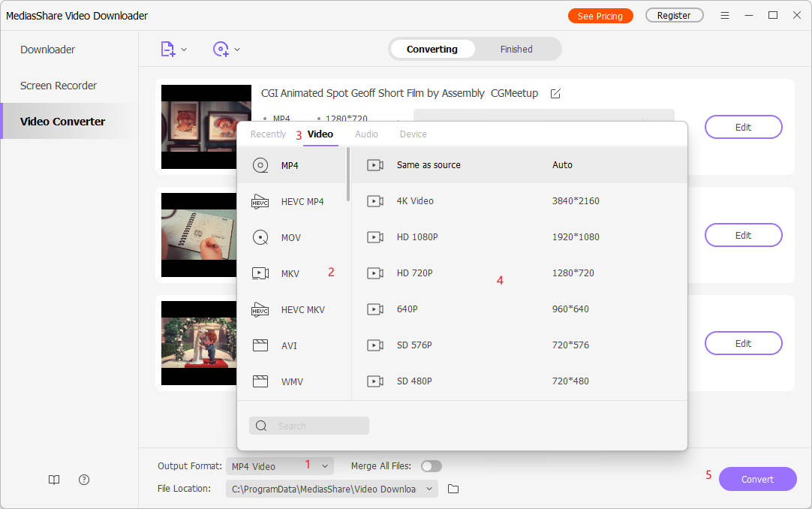The image size is (812, 509).
Task: Open the add disc dropdown arrow
Action: (x=237, y=50)
